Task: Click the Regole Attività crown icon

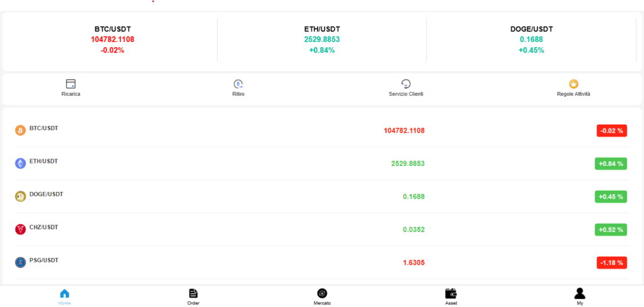Action: (574, 84)
